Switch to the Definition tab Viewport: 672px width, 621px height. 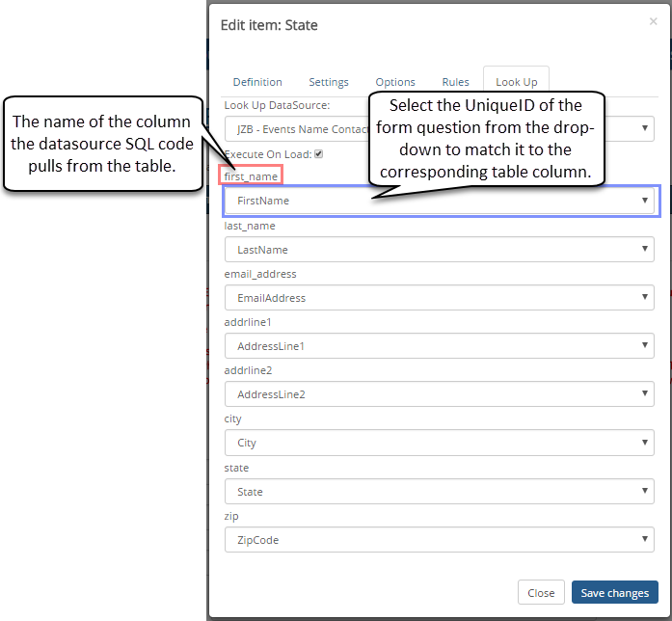coord(257,82)
